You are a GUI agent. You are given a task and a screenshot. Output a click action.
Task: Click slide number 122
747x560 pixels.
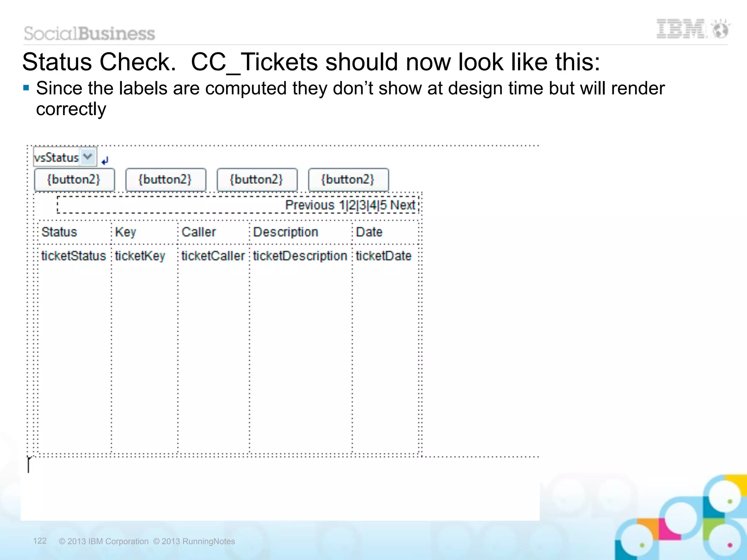coord(40,541)
